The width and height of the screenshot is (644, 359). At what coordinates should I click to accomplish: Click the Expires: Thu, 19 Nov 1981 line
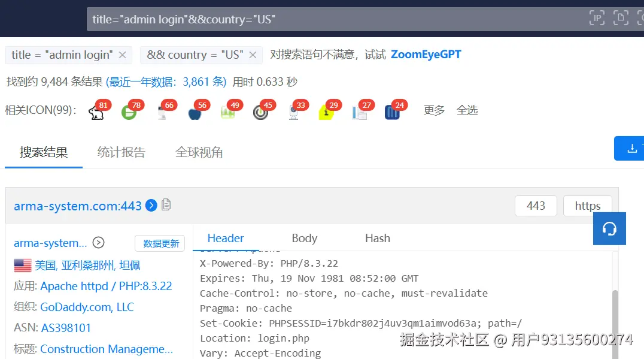tap(309, 279)
